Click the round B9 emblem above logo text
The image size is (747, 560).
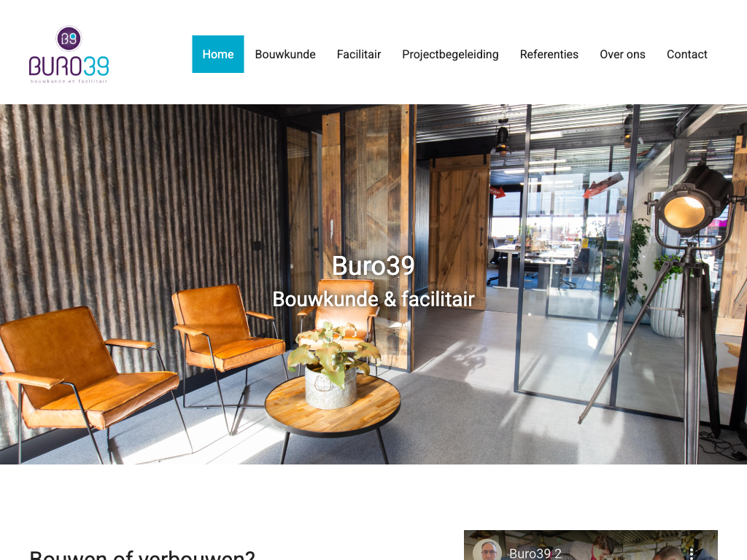click(x=69, y=39)
